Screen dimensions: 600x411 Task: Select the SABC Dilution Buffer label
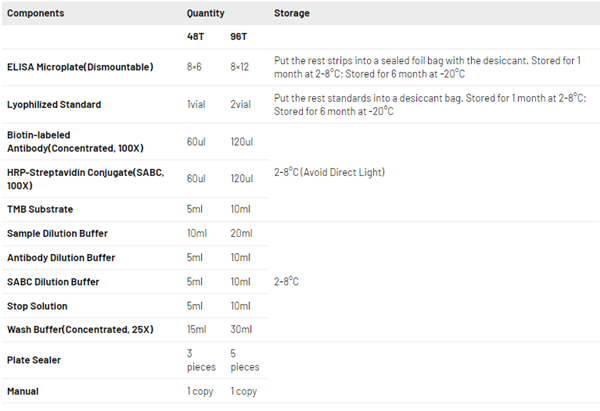(x=54, y=282)
